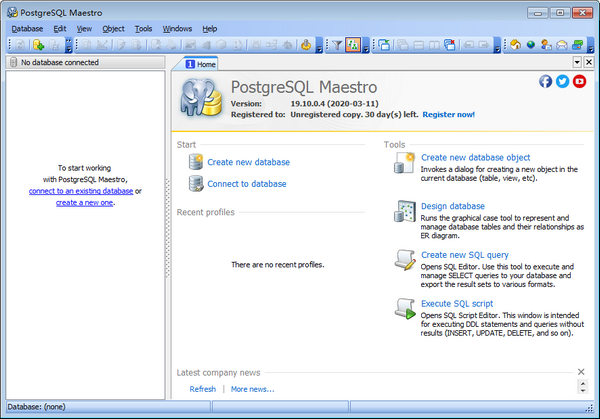Click 'connect to an existing database' link
Screen dimensions: 600x419
click(81, 191)
